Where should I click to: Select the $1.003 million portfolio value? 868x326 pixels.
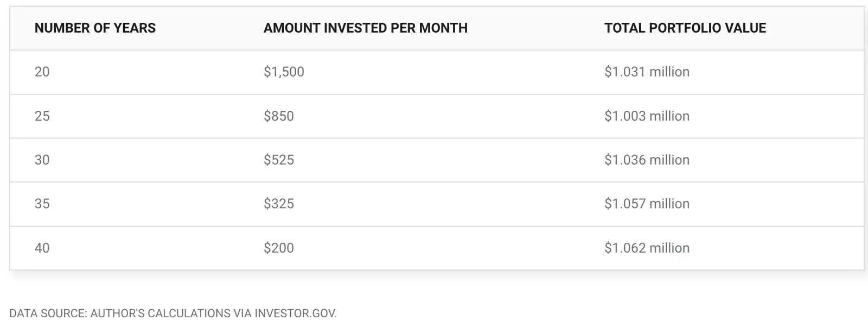pyautogui.click(x=647, y=116)
